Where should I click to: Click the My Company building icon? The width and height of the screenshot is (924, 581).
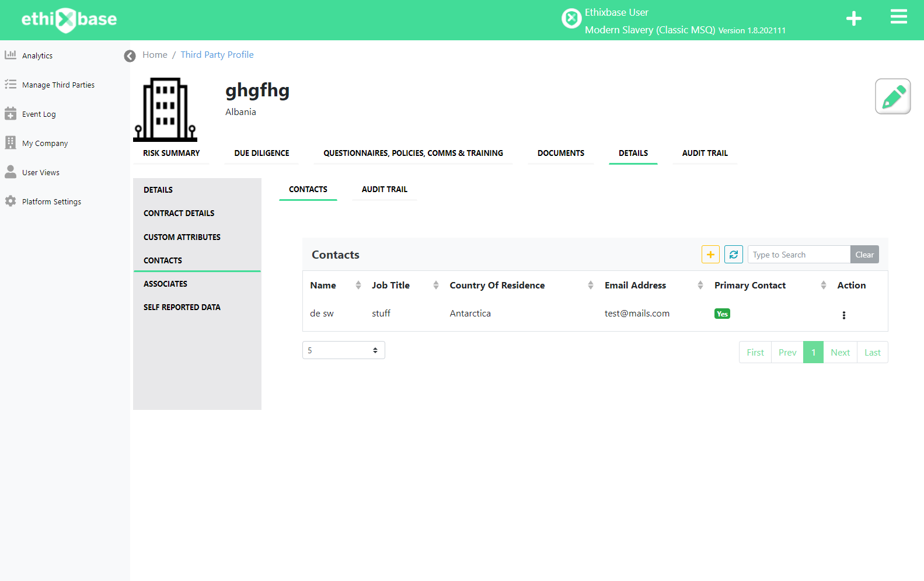(11, 142)
